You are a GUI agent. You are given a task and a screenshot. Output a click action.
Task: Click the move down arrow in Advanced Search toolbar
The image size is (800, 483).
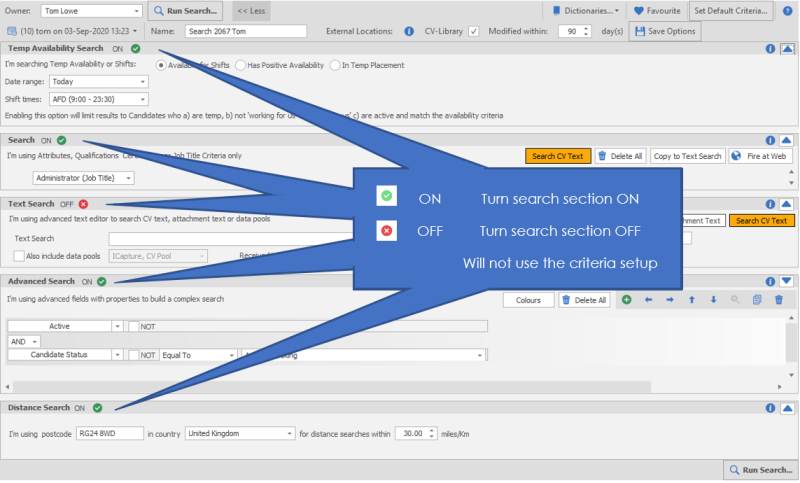pyautogui.click(x=713, y=300)
